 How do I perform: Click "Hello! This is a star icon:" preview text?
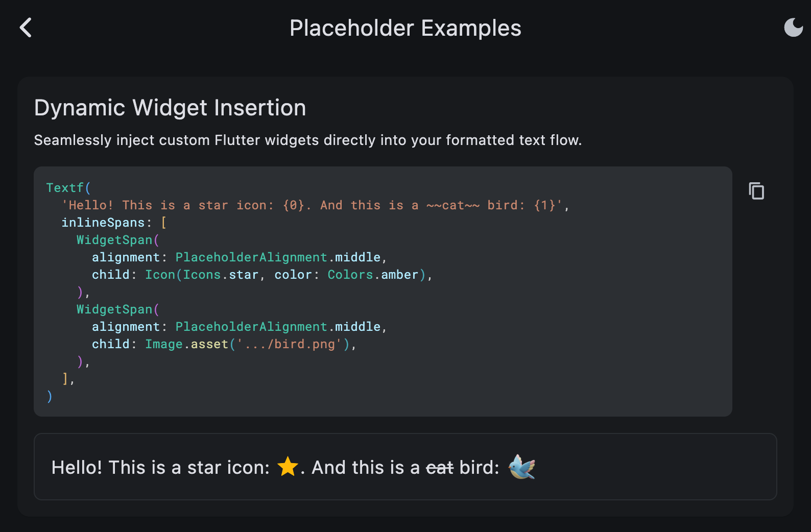[160, 468]
